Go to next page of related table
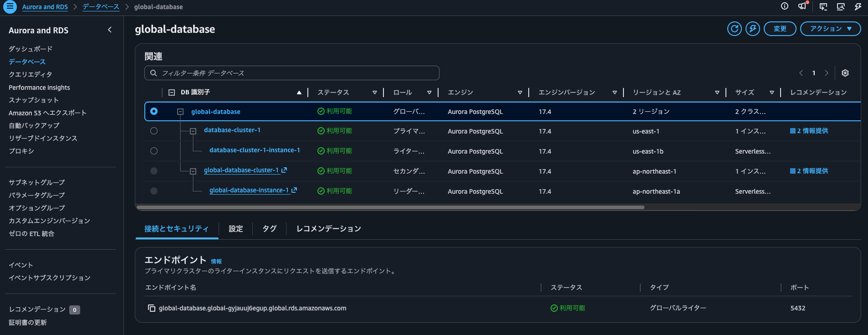 (x=827, y=73)
